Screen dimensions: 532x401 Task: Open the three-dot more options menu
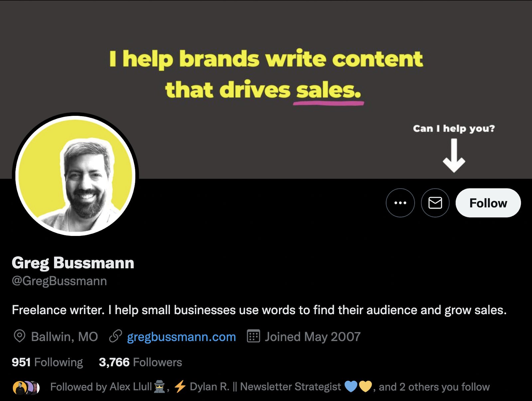point(400,203)
